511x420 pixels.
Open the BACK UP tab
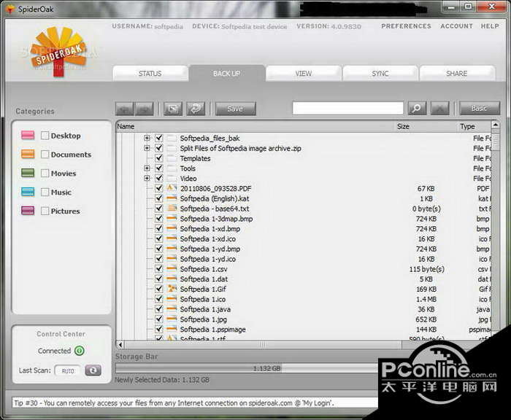click(227, 73)
